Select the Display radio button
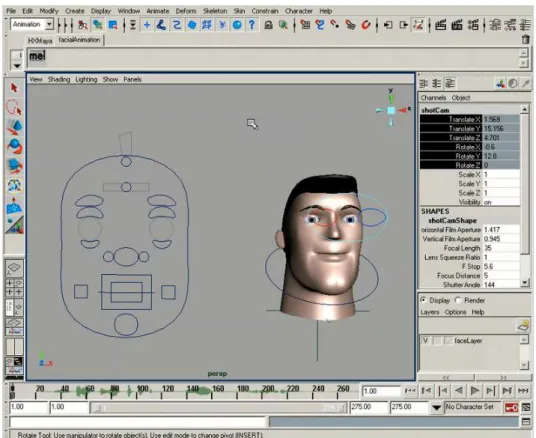This screenshot has width=536, height=438. [x=424, y=300]
